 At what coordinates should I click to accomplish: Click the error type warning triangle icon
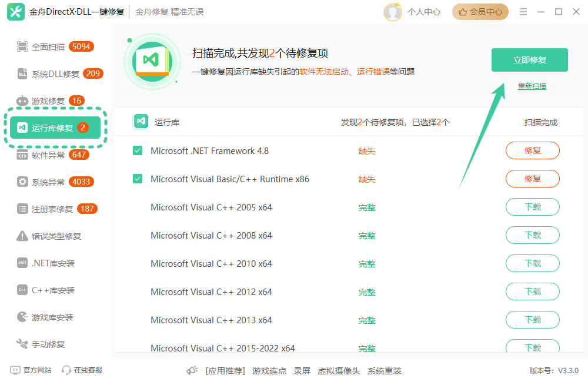[22, 236]
